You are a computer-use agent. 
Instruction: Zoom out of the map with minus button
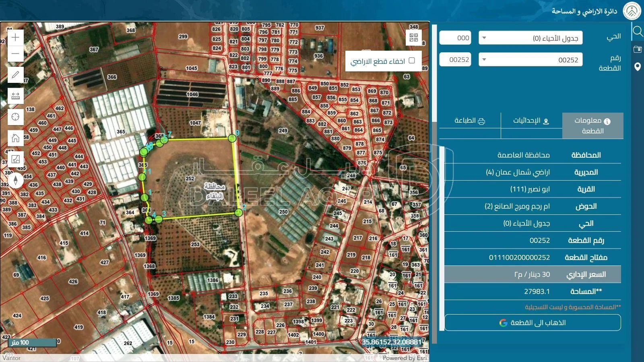coord(15,53)
